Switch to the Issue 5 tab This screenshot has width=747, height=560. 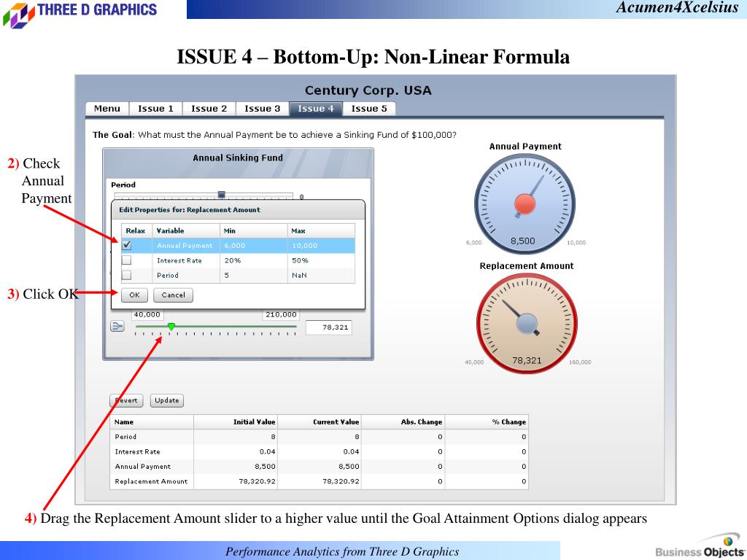(x=369, y=109)
